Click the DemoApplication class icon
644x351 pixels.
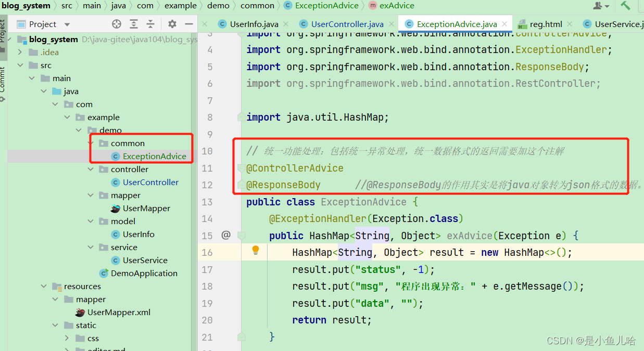[x=104, y=274]
